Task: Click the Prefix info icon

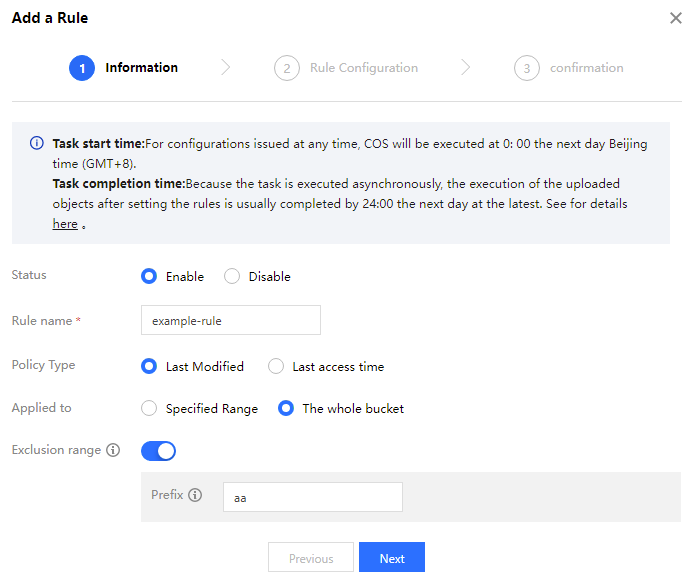Action: [195, 495]
